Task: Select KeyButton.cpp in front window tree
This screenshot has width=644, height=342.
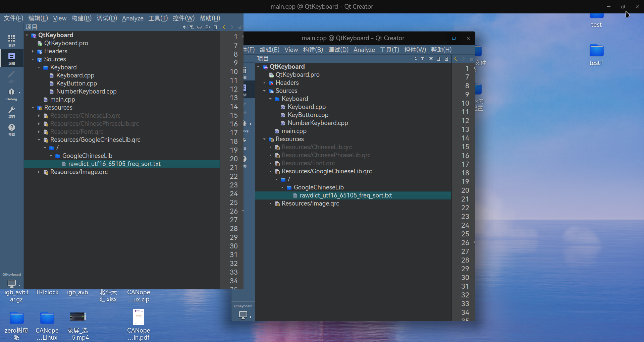Action: [308, 115]
